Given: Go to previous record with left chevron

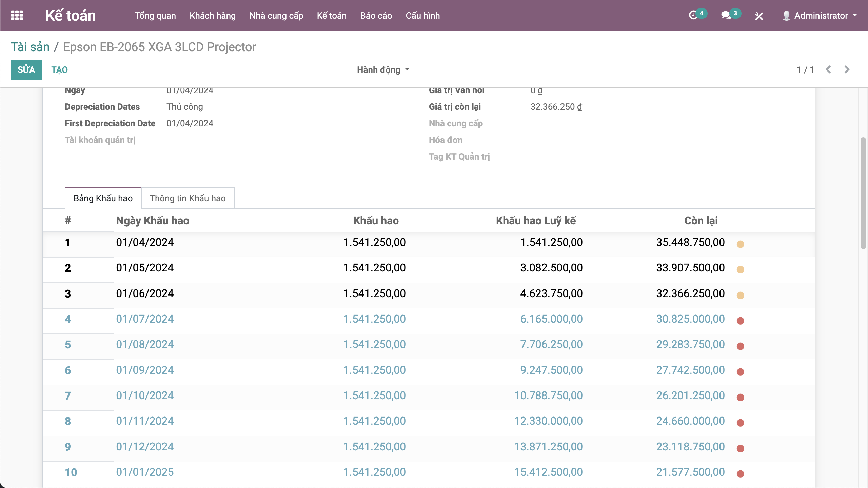Looking at the screenshot, I should tap(828, 70).
